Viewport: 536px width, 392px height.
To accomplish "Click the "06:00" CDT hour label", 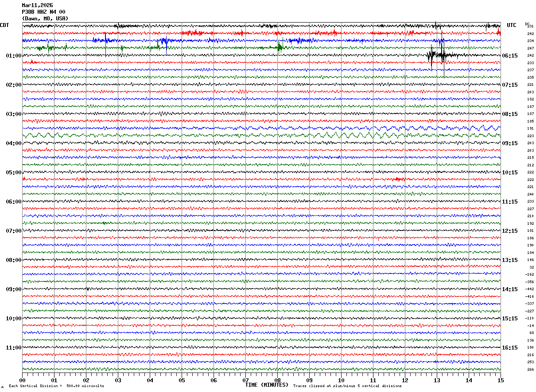I will tap(14, 202).
